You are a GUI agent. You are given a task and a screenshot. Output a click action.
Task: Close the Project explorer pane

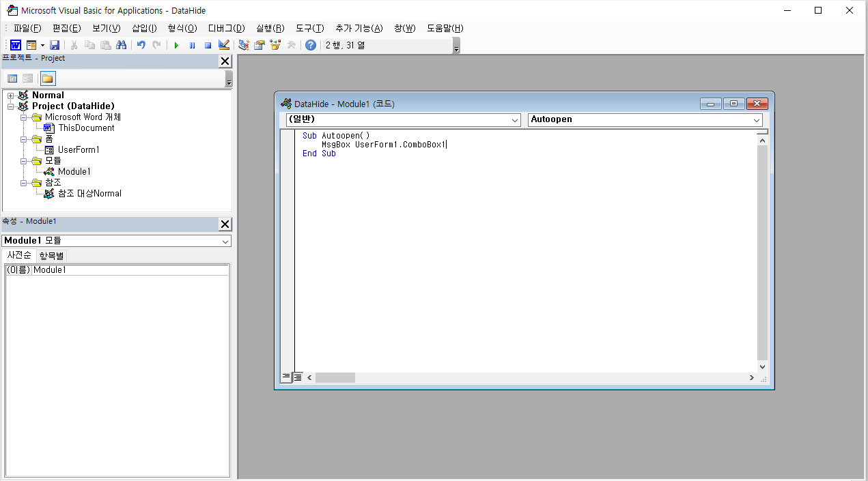tap(225, 61)
